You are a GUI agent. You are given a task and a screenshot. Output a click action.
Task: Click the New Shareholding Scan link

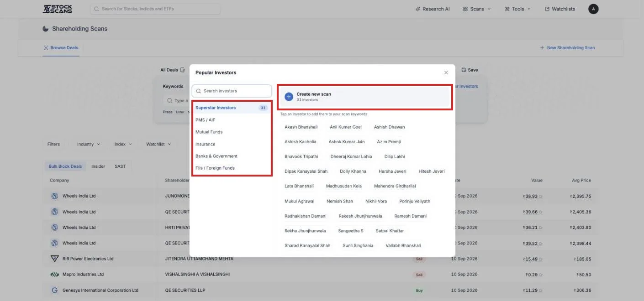[x=567, y=47]
